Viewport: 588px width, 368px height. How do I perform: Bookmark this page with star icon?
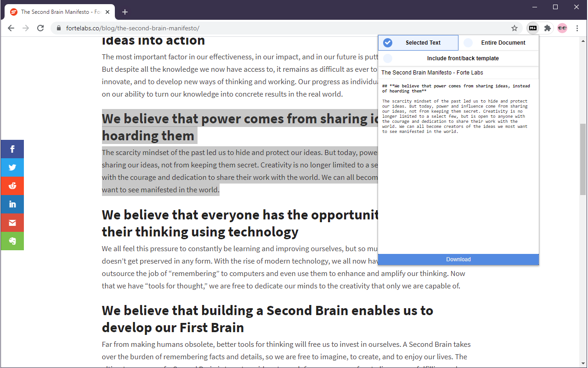(x=514, y=28)
